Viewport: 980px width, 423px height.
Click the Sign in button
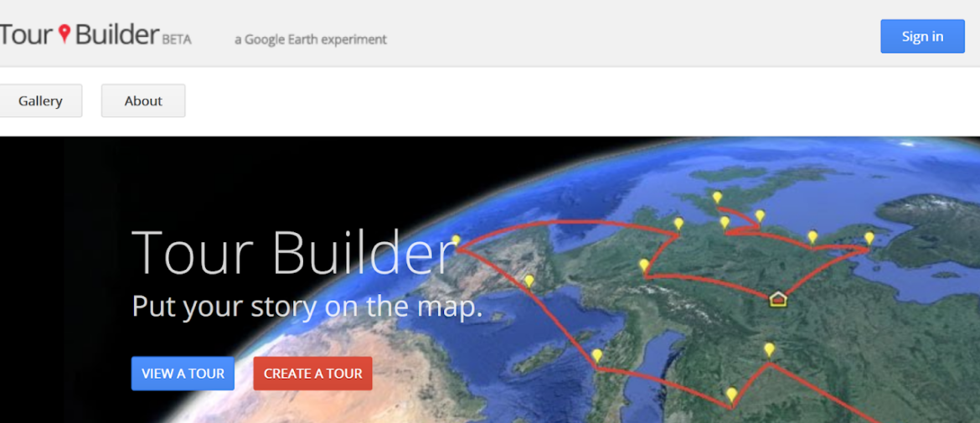pyautogui.click(x=922, y=36)
